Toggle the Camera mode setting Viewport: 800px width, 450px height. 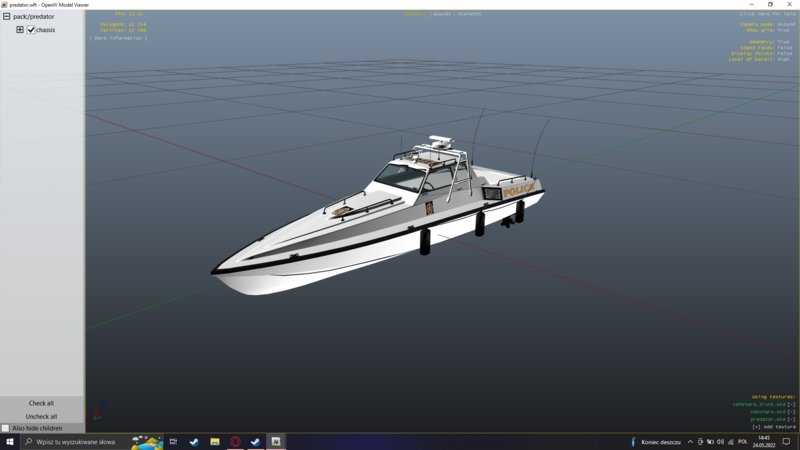[x=768, y=24]
